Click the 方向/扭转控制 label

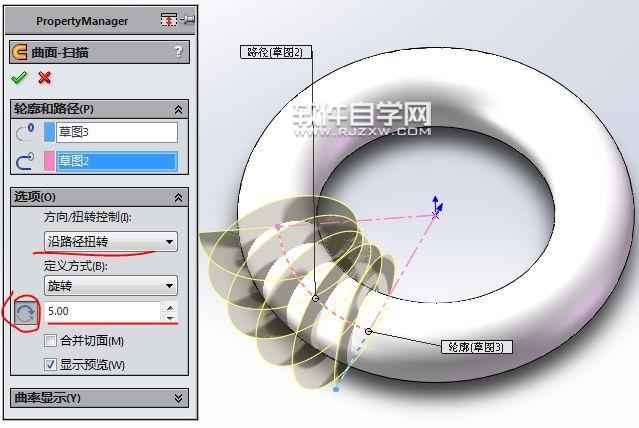point(88,216)
